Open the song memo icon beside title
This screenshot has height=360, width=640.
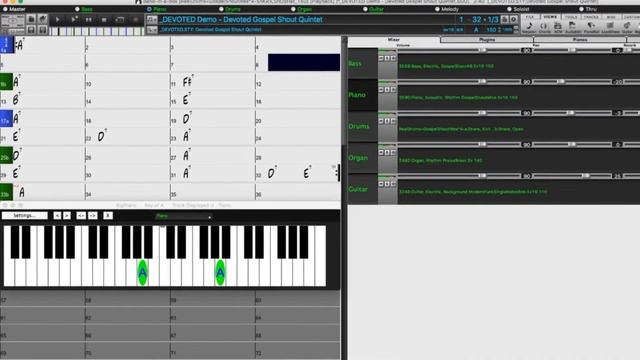(152, 19)
